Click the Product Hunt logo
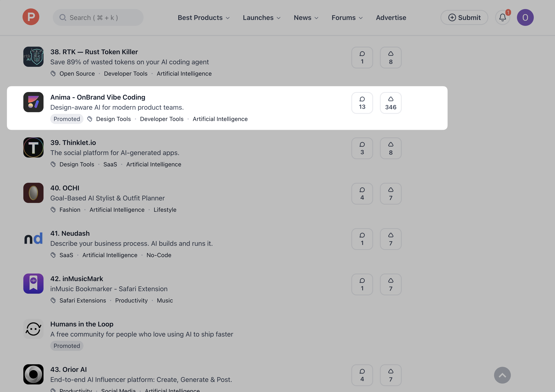 tap(31, 17)
